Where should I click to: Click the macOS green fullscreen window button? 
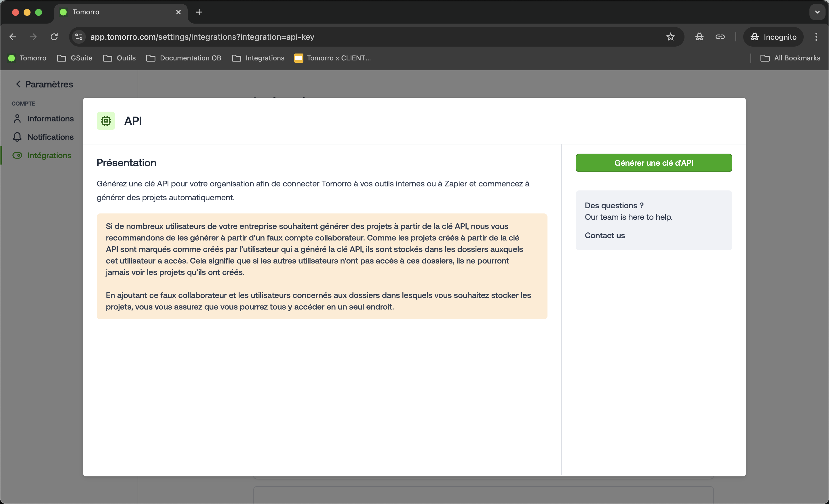tap(39, 12)
